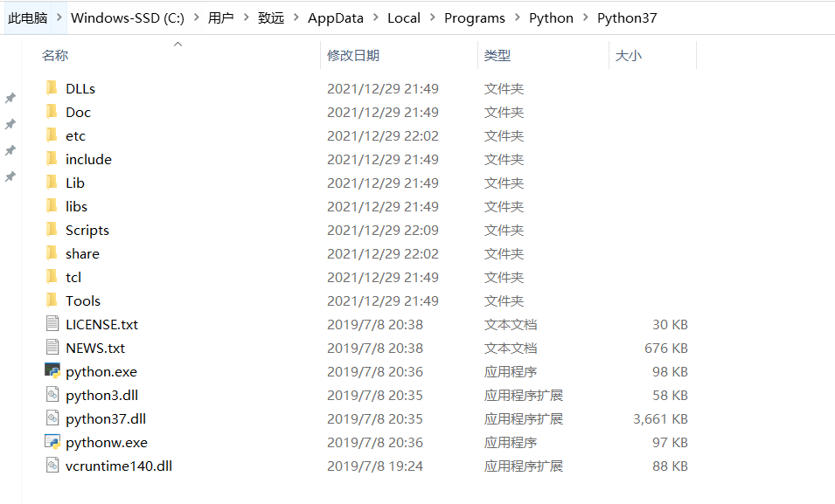Image resolution: width=835 pixels, height=504 pixels.
Task: Expand the chevron after Programs breadcrumb
Action: tap(517, 17)
